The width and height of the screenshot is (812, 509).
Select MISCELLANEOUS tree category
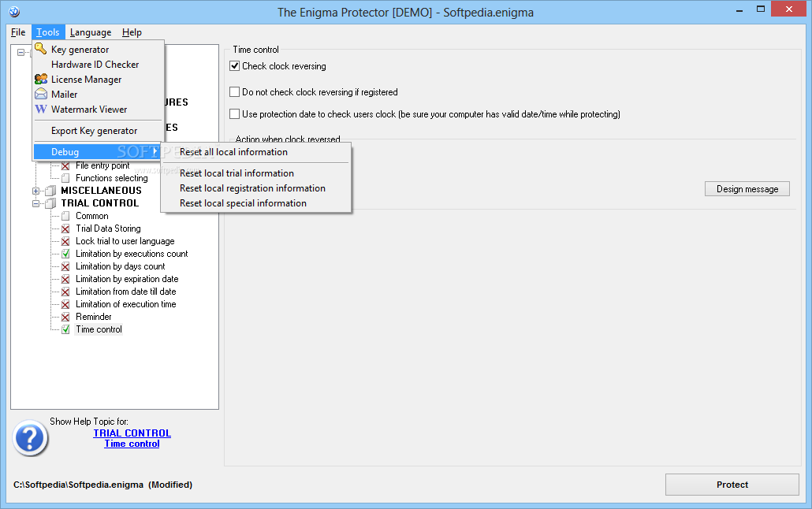click(102, 191)
